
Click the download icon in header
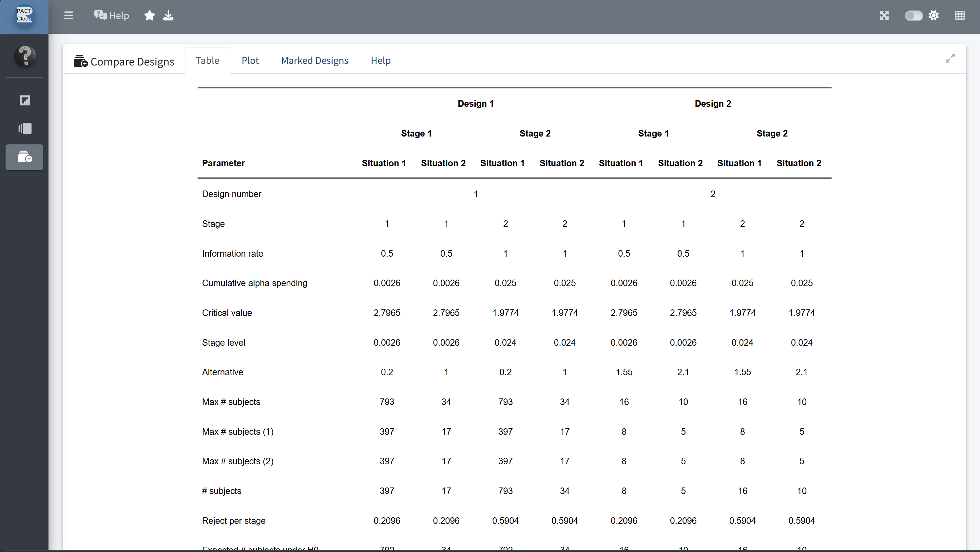(x=168, y=16)
